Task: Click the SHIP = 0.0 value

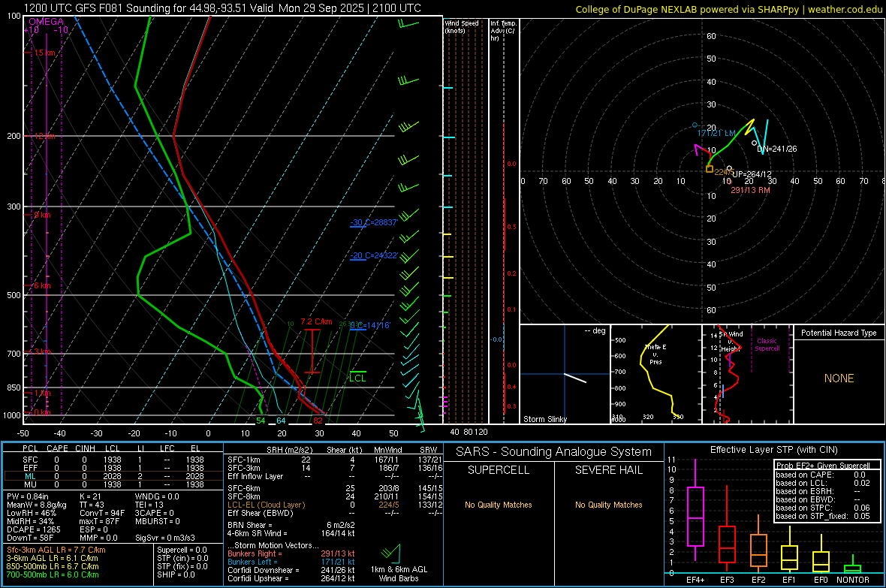Action: tap(176, 574)
